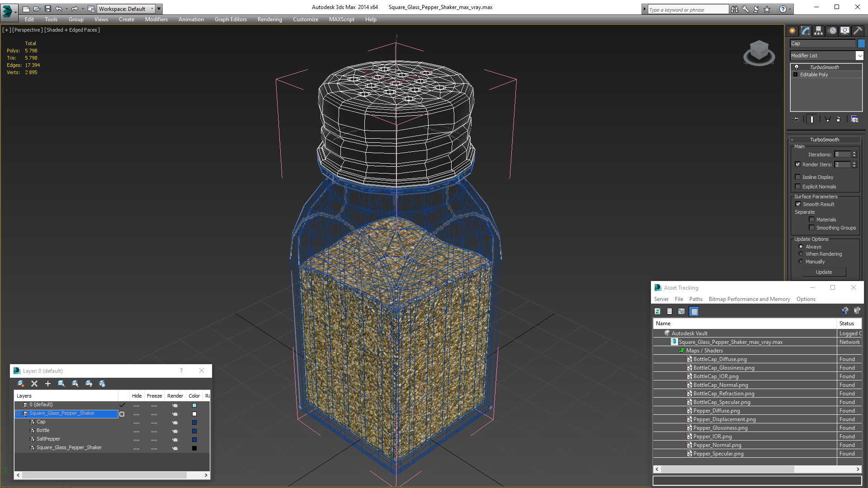Enable Explicit Normals checkbox
Viewport: 868px width, 488px height.
797,187
